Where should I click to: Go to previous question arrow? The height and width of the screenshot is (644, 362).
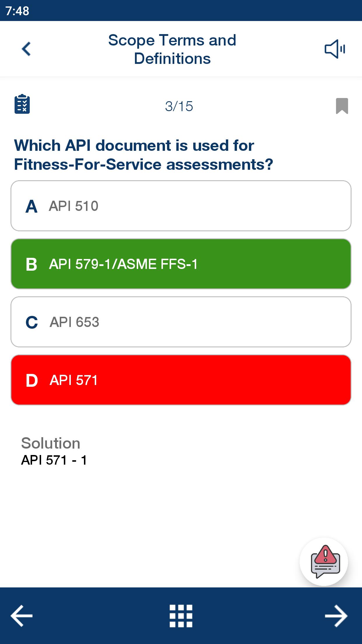[x=22, y=616]
